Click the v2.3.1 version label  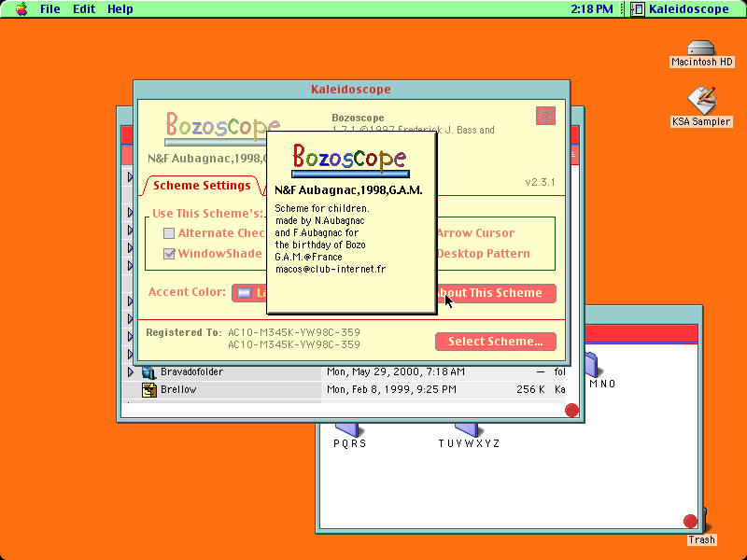tap(540, 182)
